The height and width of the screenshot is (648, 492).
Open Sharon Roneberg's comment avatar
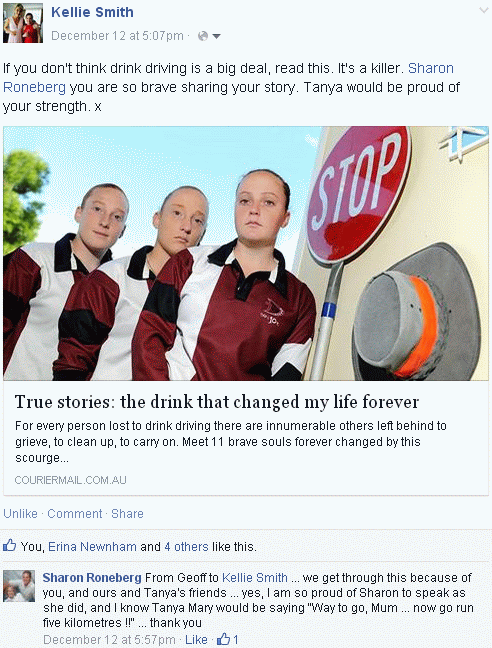pyautogui.click(x=19, y=586)
